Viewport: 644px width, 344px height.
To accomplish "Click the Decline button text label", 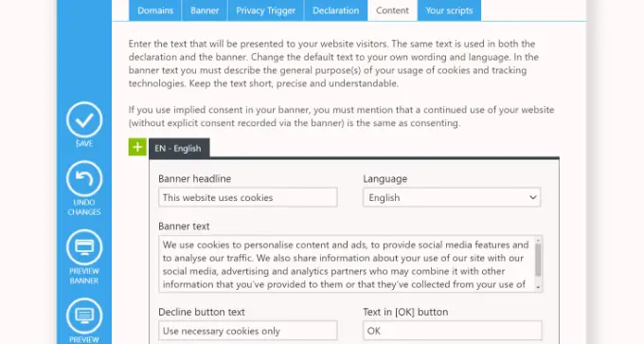I will click(x=202, y=312).
